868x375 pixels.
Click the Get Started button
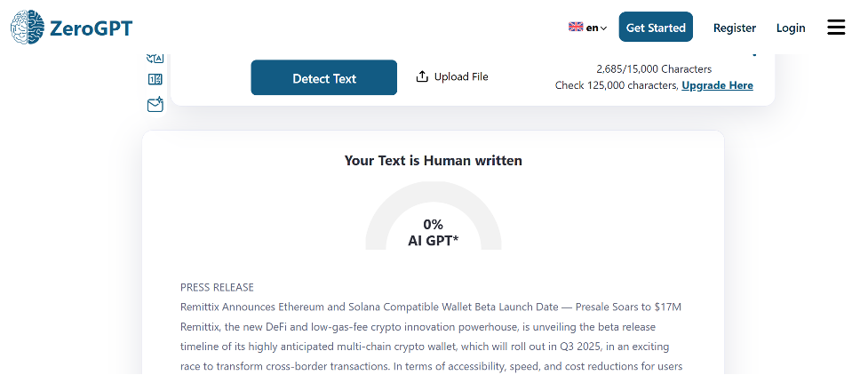coord(656,28)
